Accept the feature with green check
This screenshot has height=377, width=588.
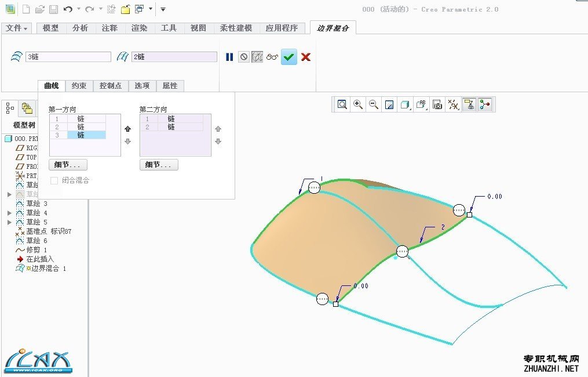[288, 57]
